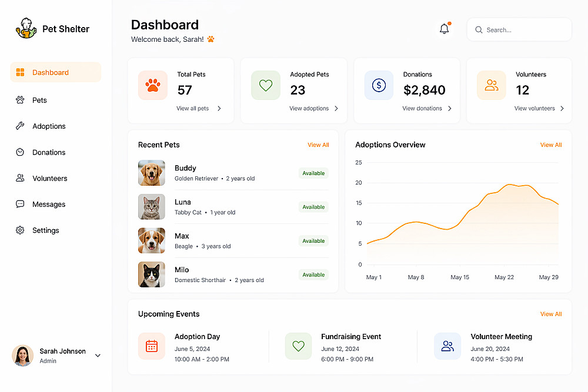
Task: Click View All in Upcoming Events
Action: pyautogui.click(x=551, y=314)
